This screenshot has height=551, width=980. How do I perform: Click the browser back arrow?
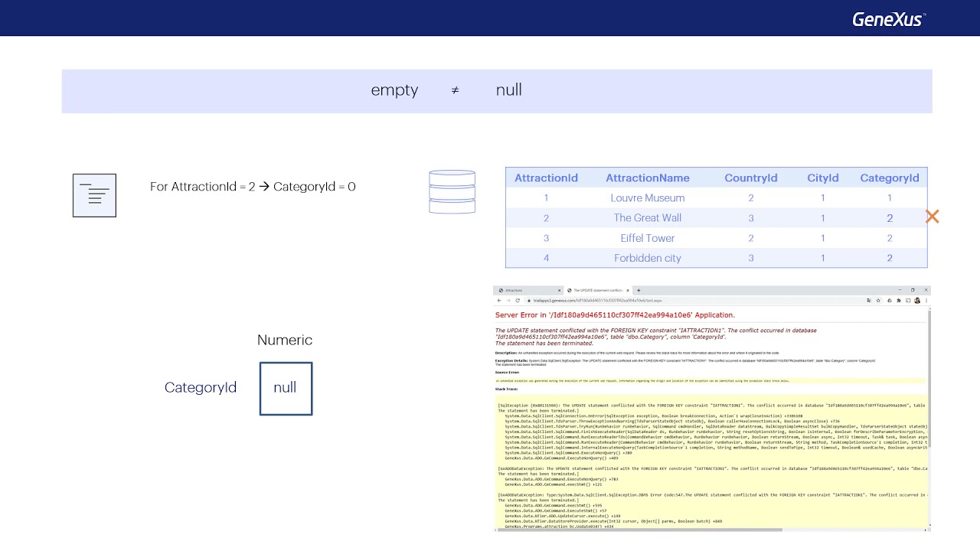500,300
